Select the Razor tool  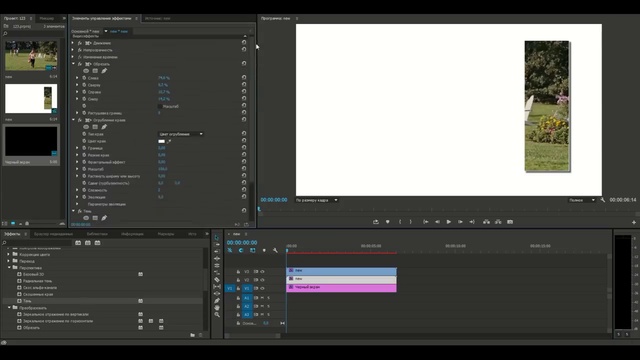pos(217,280)
